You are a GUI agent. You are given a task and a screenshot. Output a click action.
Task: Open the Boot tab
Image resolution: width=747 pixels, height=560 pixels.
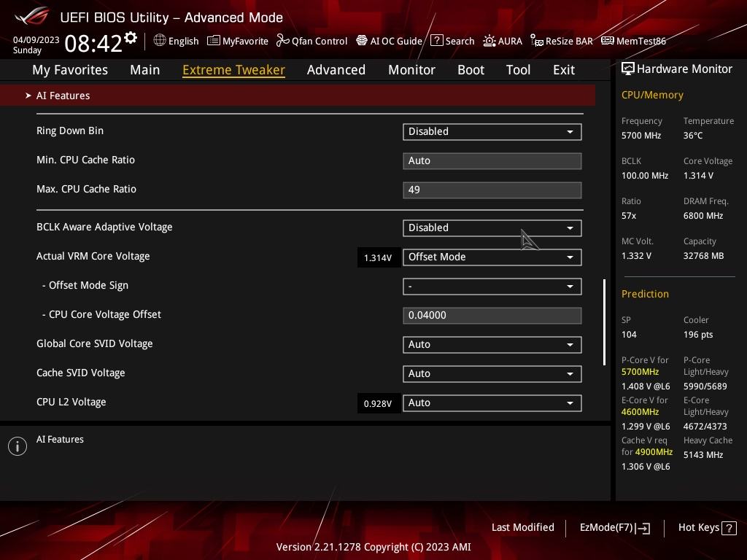[x=471, y=70]
